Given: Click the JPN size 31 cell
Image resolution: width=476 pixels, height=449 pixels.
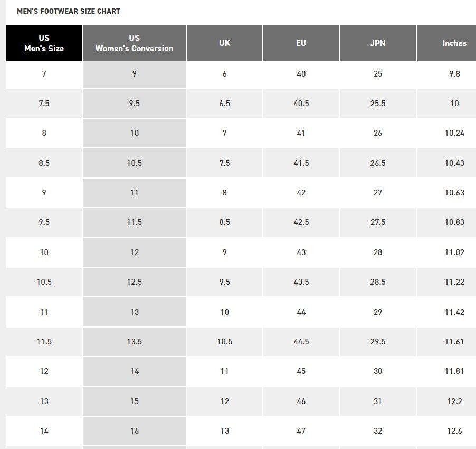Looking at the screenshot, I should point(378,401).
